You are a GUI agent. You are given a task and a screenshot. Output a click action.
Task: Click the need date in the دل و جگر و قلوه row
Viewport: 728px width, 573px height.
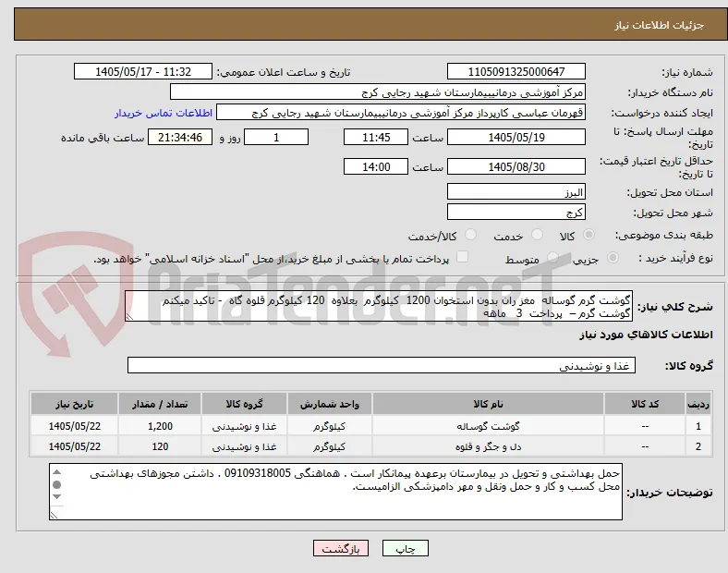pyautogui.click(x=74, y=446)
